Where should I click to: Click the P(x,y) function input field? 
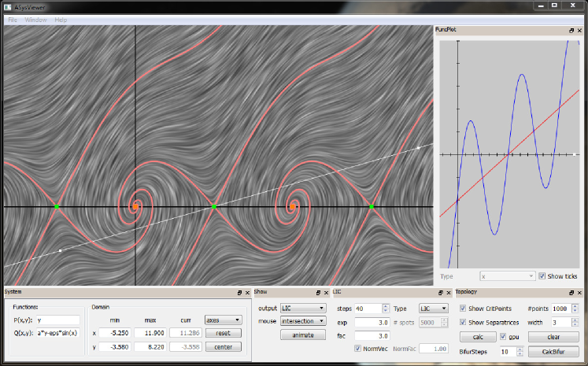tap(57, 320)
